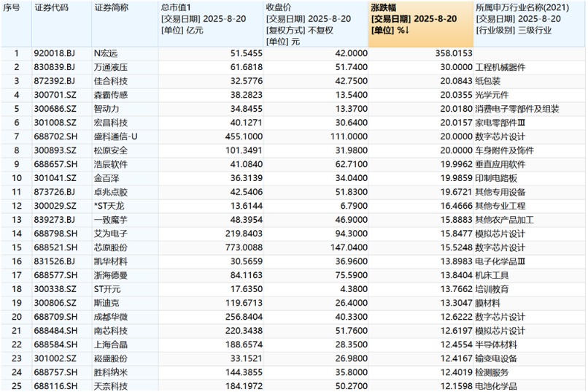The height and width of the screenshot is (392, 588).
Task: Select stock name 芯原股份
Action: click(x=111, y=247)
